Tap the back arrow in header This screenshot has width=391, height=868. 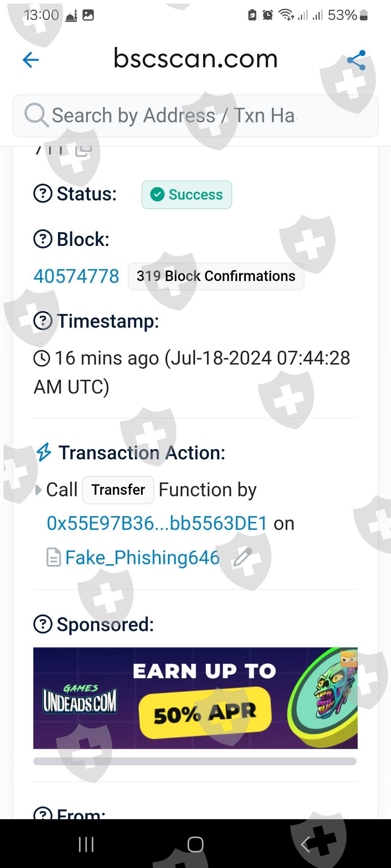tap(31, 60)
